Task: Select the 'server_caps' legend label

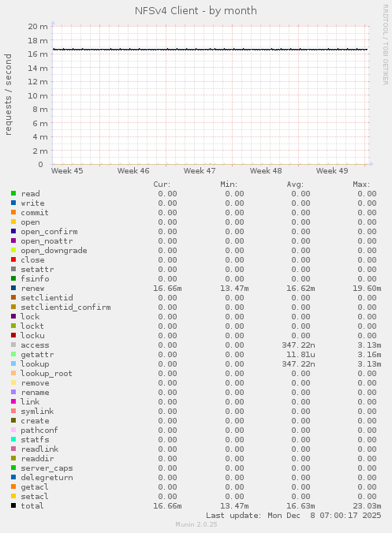Action: click(x=47, y=468)
